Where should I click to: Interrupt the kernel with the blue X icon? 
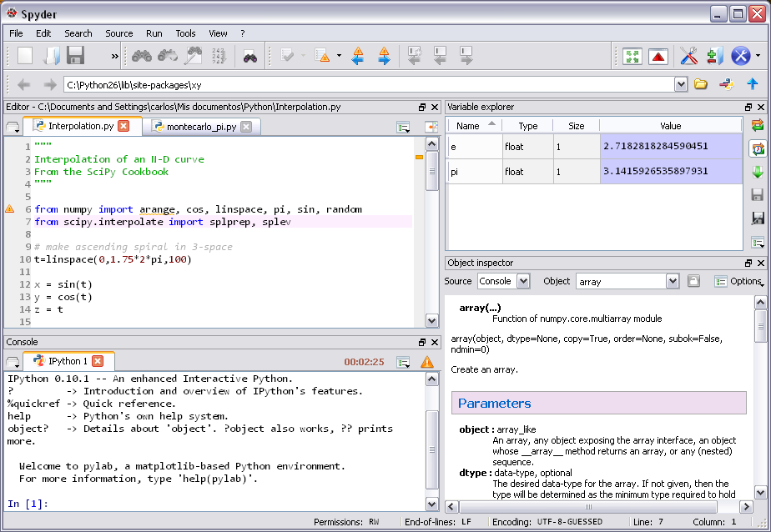pyautogui.click(x=741, y=56)
